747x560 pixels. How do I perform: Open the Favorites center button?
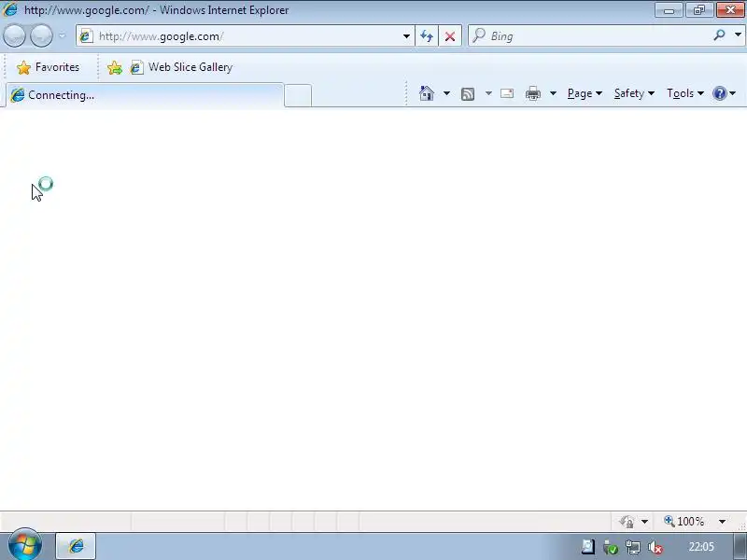click(48, 67)
